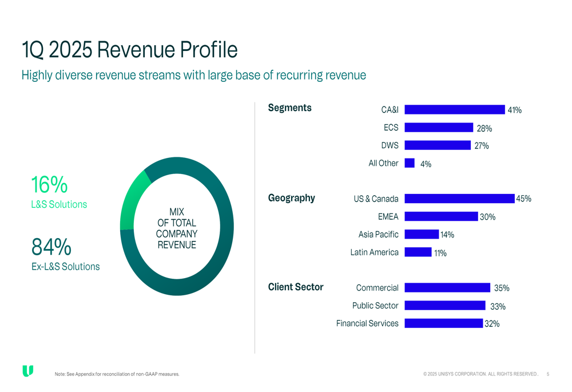Click the '45%' value

coord(523,199)
